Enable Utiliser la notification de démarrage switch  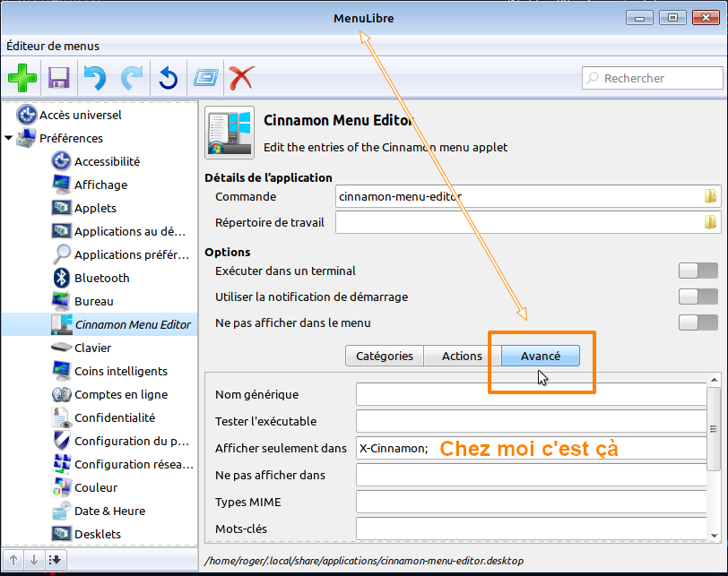(x=698, y=297)
